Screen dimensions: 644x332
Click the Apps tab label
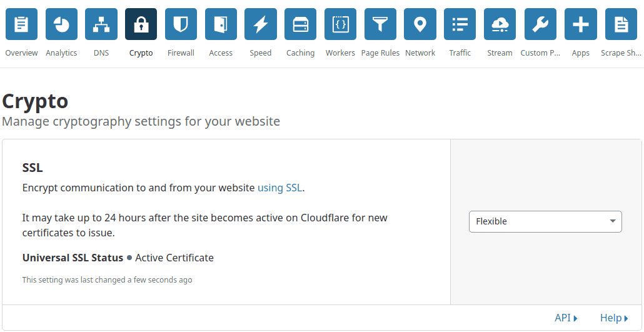pos(581,53)
